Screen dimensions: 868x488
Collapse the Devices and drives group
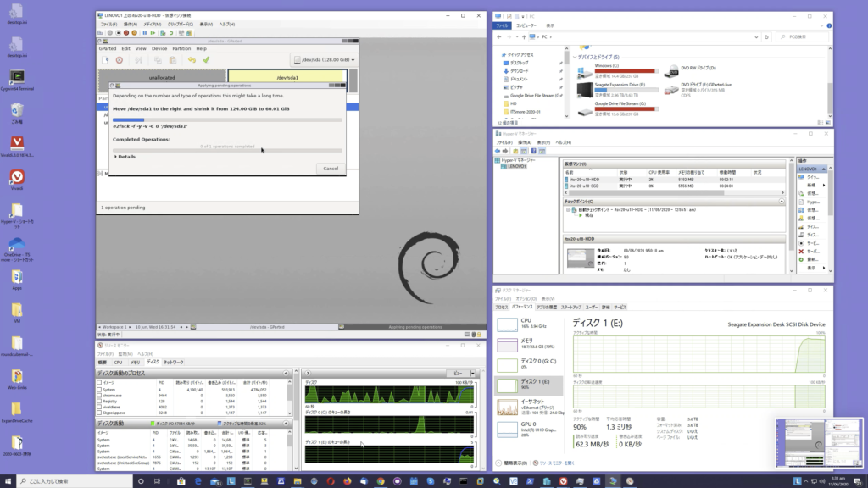[576, 57]
